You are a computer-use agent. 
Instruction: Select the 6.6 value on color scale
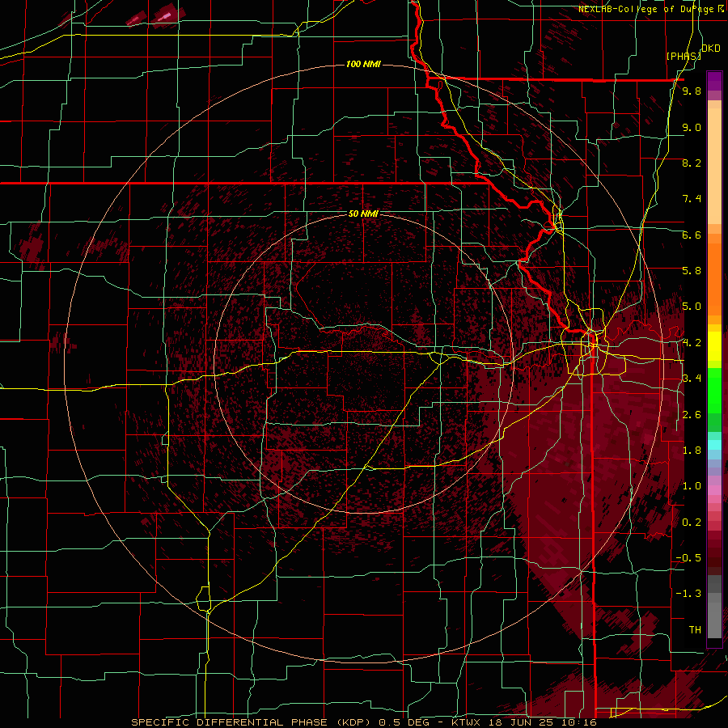(692, 235)
